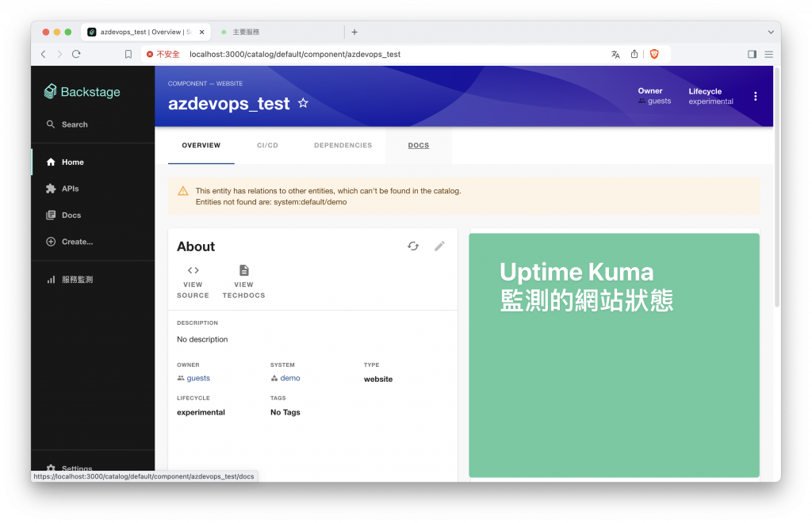Open a new browser tab
812x523 pixels.
354,32
